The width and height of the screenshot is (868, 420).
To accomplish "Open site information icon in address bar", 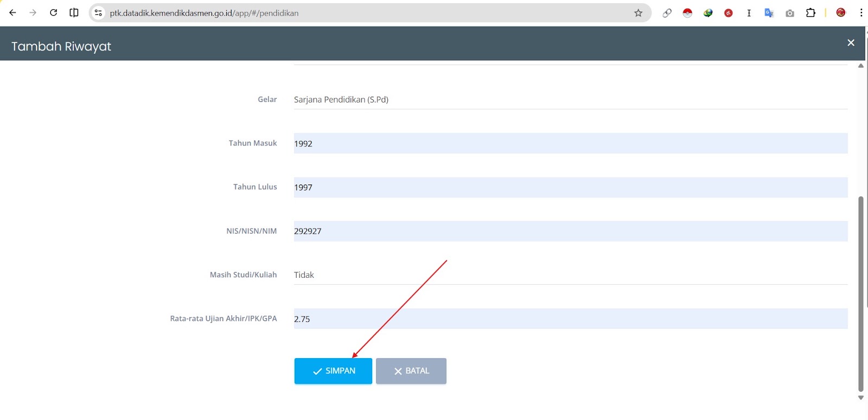I will click(98, 12).
